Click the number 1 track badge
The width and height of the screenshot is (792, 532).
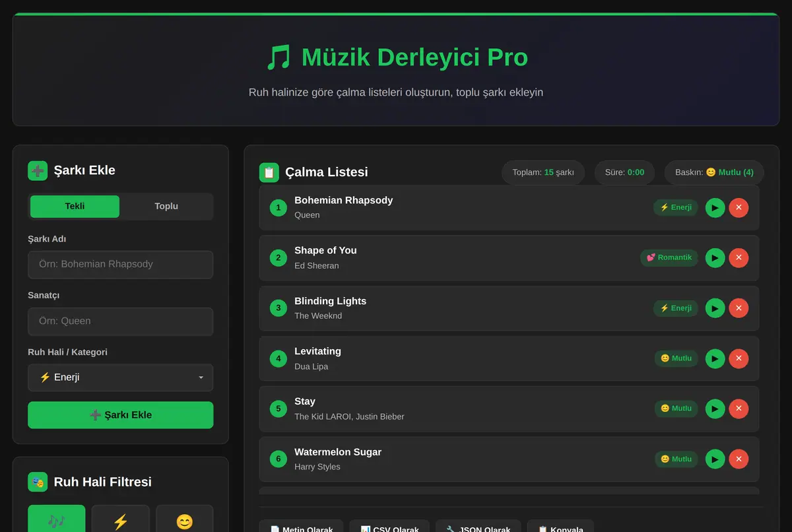coord(279,207)
